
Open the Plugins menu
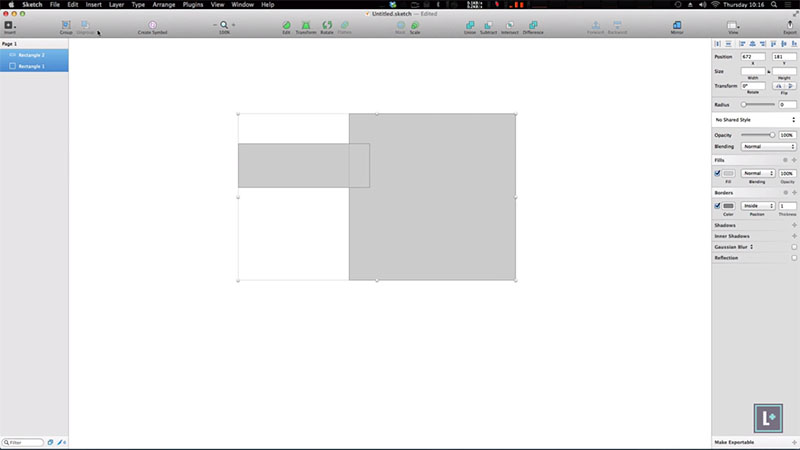click(193, 5)
